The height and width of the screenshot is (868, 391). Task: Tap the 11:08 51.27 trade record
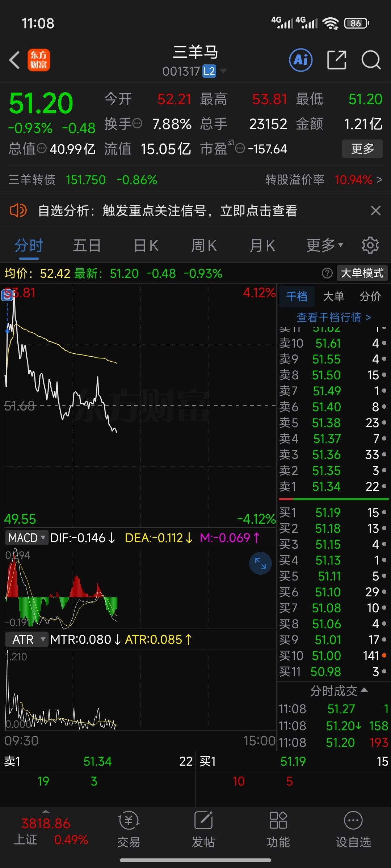[x=333, y=709]
